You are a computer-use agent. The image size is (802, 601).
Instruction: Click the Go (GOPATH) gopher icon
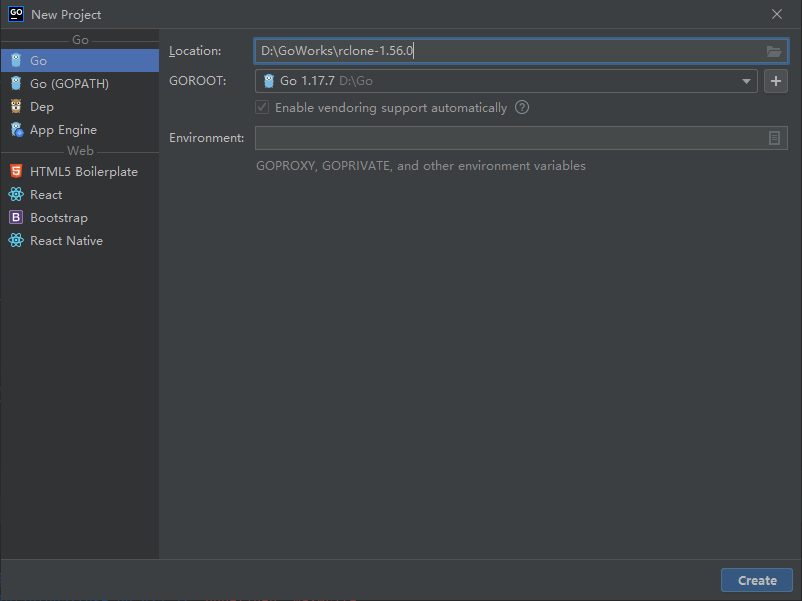(x=16, y=83)
